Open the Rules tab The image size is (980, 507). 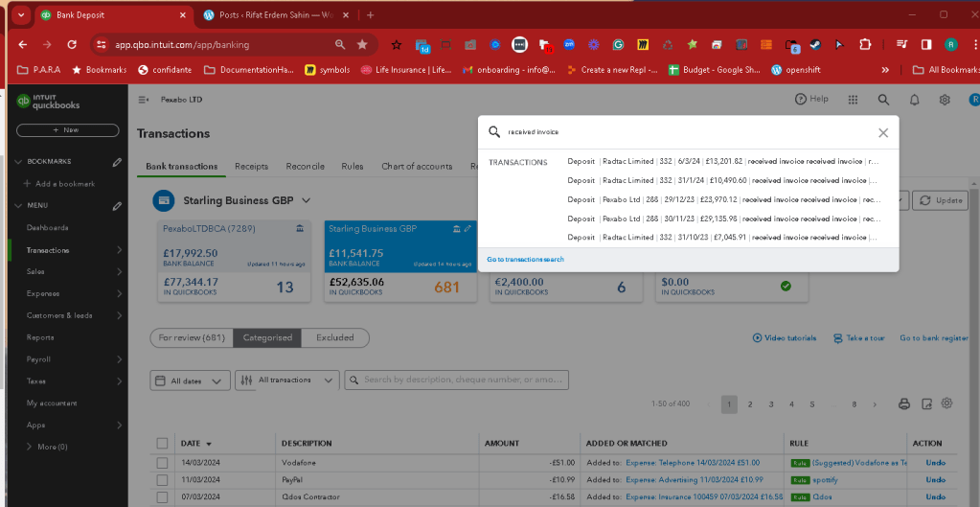coord(353,167)
